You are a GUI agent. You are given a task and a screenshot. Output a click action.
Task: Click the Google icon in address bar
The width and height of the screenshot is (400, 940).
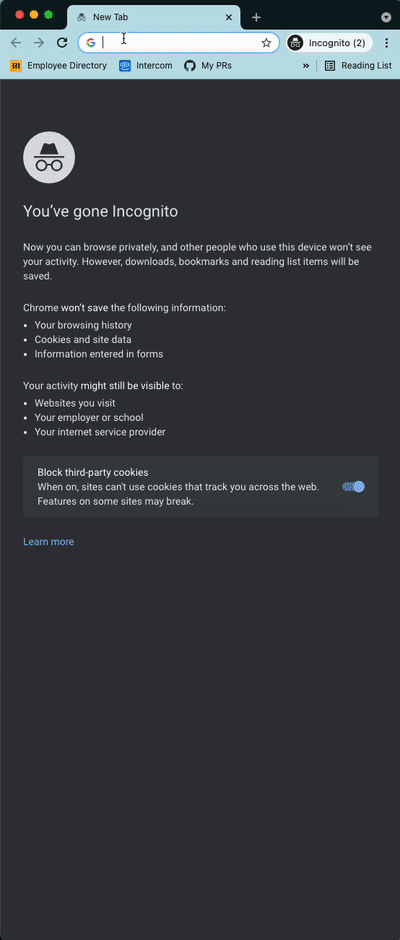click(91, 43)
